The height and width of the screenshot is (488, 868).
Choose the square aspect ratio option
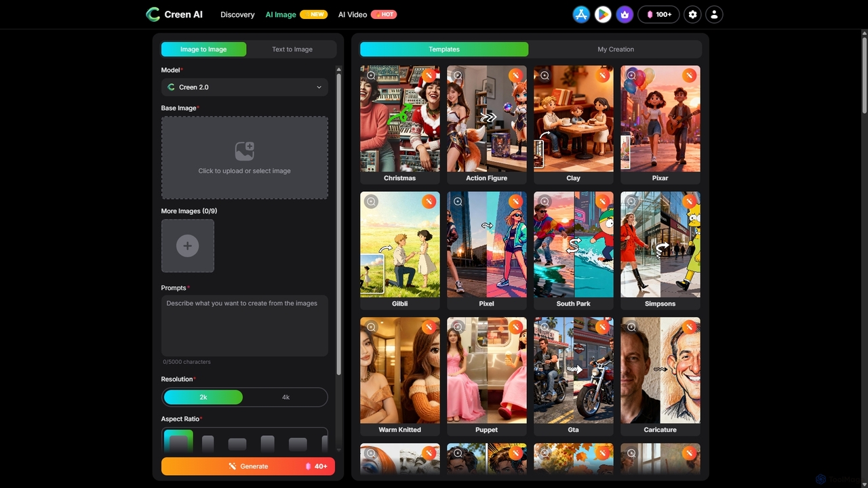[178, 442]
